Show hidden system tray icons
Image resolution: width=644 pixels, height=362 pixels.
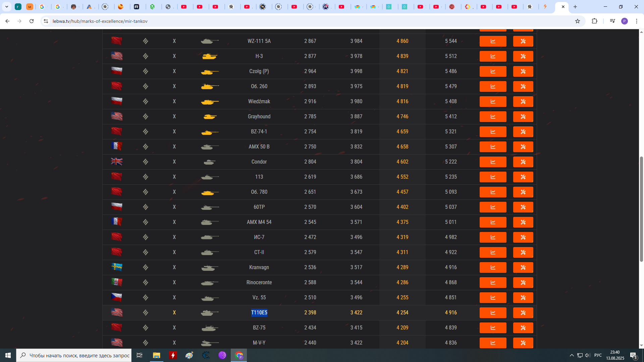click(572, 355)
